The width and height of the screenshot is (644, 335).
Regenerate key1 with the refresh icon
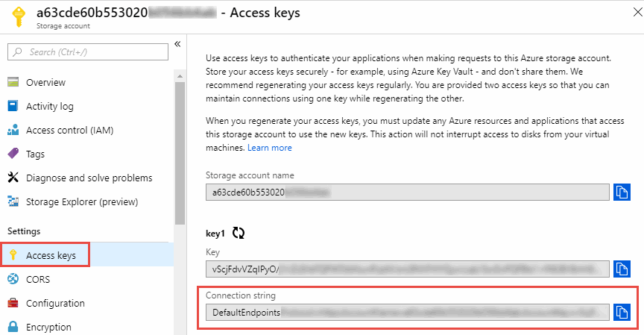click(x=239, y=233)
